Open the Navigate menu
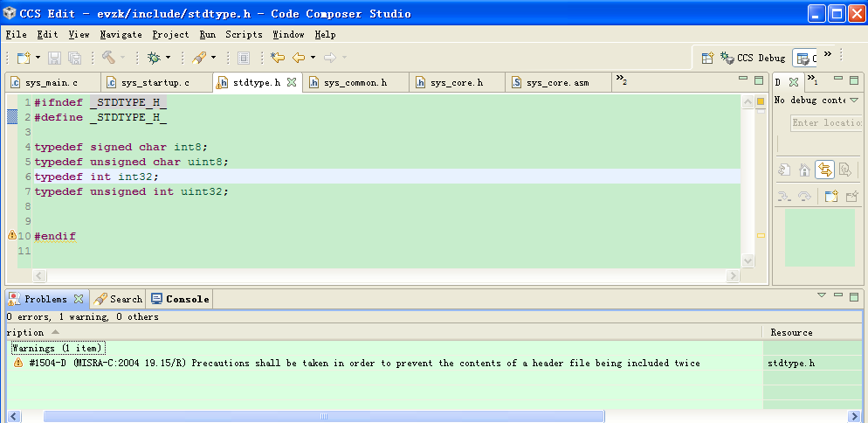This screenshot has height=423, width=868. [x=121, y=34]
